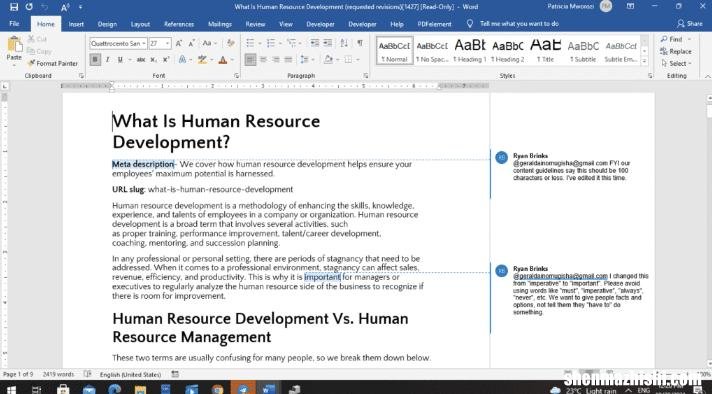Screen dimensions: 712x394
Task: Apply the Normal style
Action: 395,50
